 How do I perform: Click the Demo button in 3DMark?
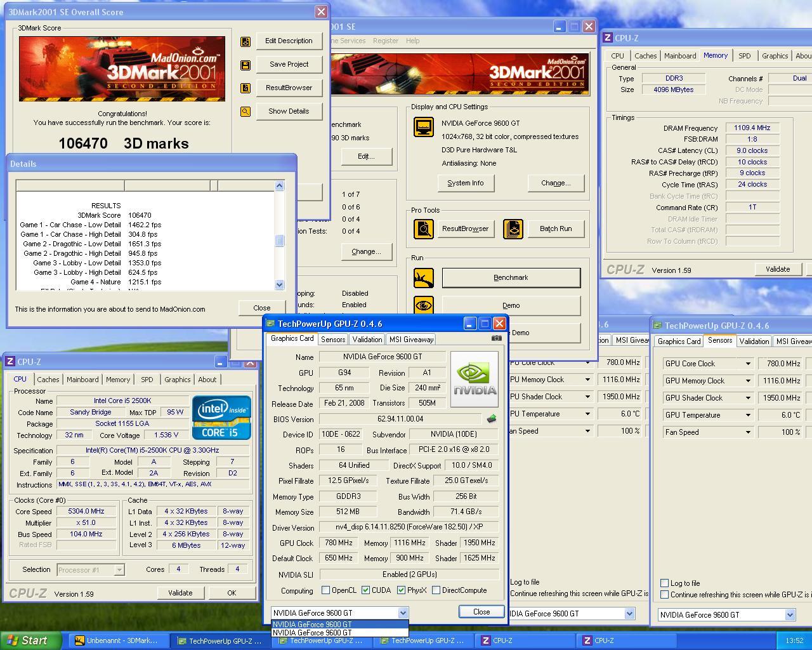[511, 305]
